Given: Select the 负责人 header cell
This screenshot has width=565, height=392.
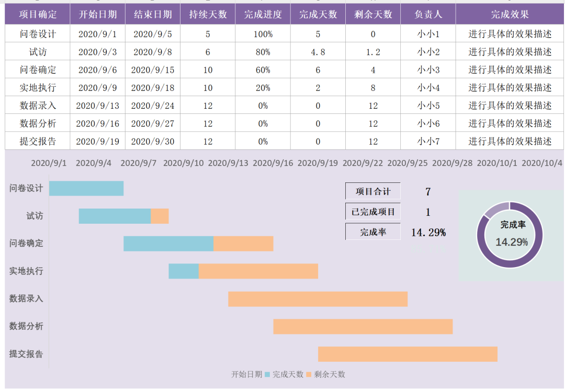Looking at the screenshot, I should 428,15.
